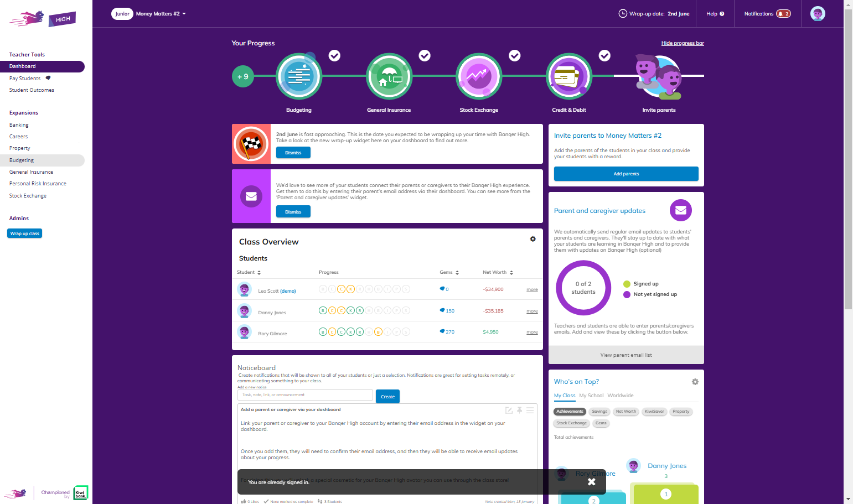Open Student Outcomes in sidebar
853x504 pixels.
(x=32, y=90)
